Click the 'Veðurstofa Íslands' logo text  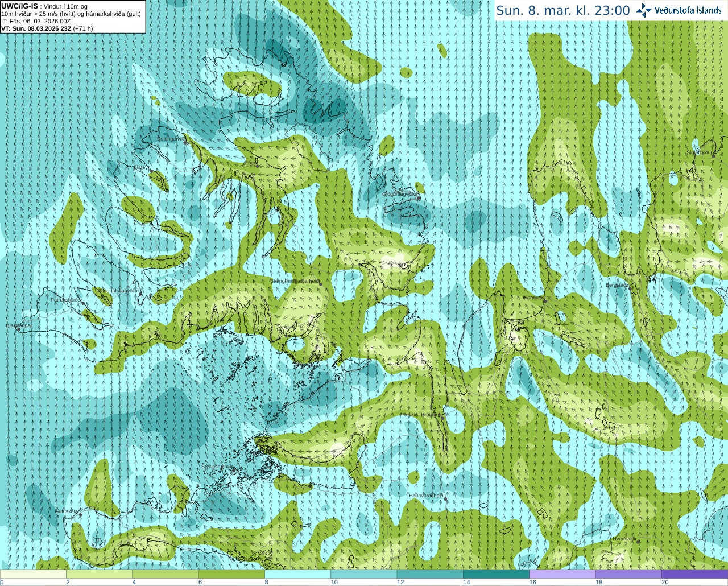[x=688, y=10]
